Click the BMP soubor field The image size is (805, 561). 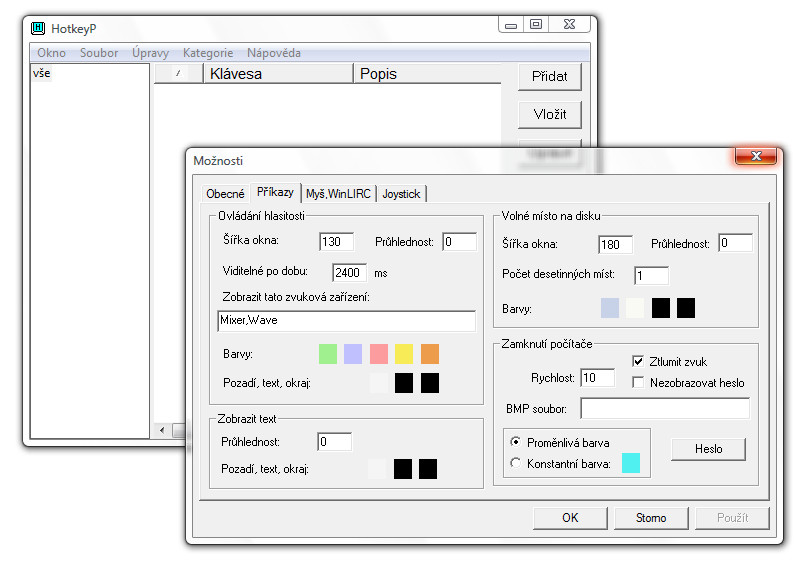click(665, 409)
